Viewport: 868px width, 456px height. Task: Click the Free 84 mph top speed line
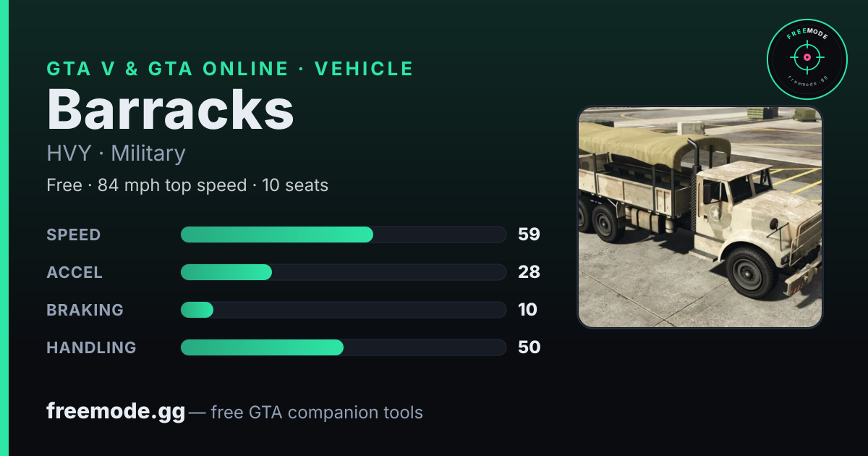(x=187, y=185)
